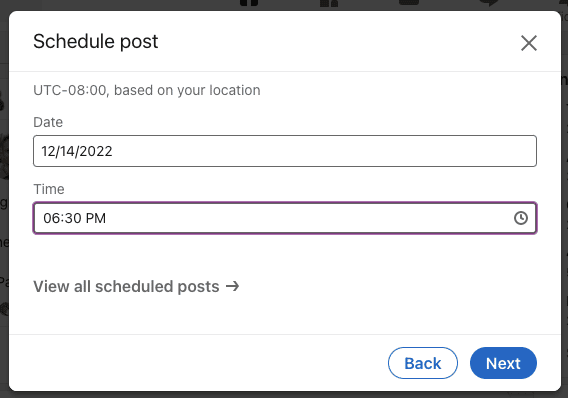The width and height of the screenshot is (568, 398).
Task: Go Back to the previous step
Action: coord(423,363)
